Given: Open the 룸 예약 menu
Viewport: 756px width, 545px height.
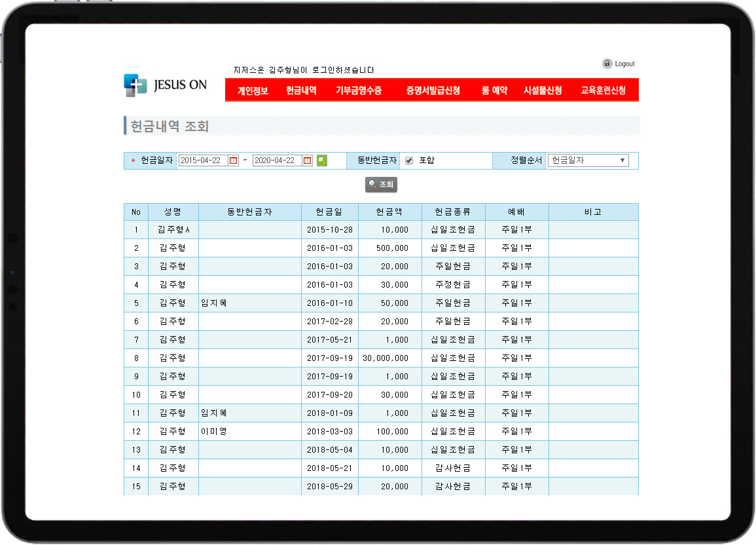Looking at the screenshot, I should (x=494, y=90).
